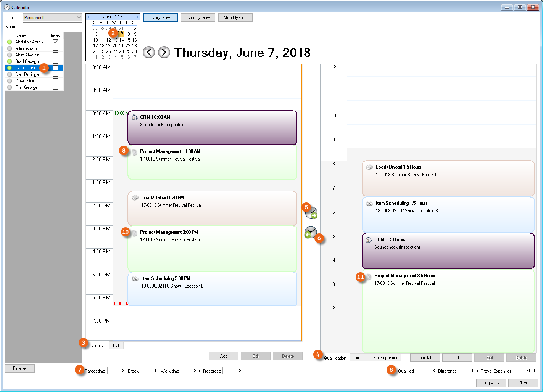This screenshot has height=392, width=543.
Task: Open the Use dropdown showing Permanent
Action: [x=53, y=18]
